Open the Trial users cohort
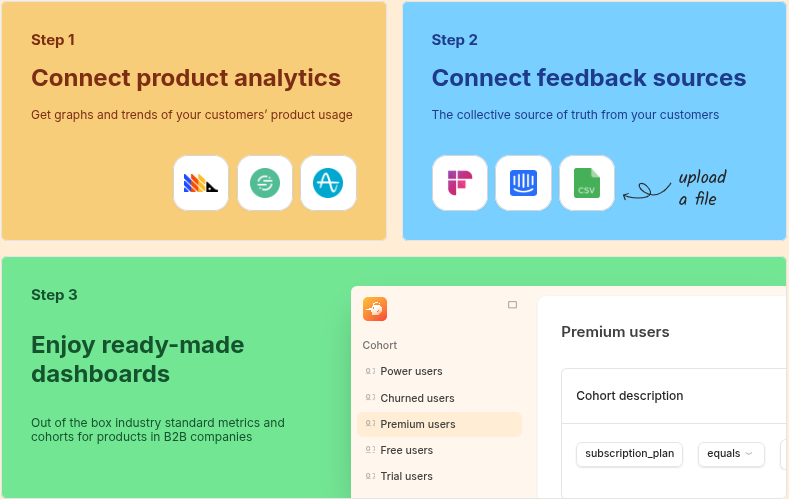Viewport: 789px width, 499px height. pyautogui.click(x=406, y=476)
